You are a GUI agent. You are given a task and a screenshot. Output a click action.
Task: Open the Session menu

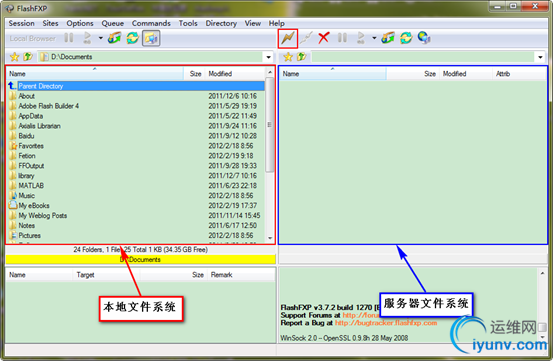coord(22,23)
